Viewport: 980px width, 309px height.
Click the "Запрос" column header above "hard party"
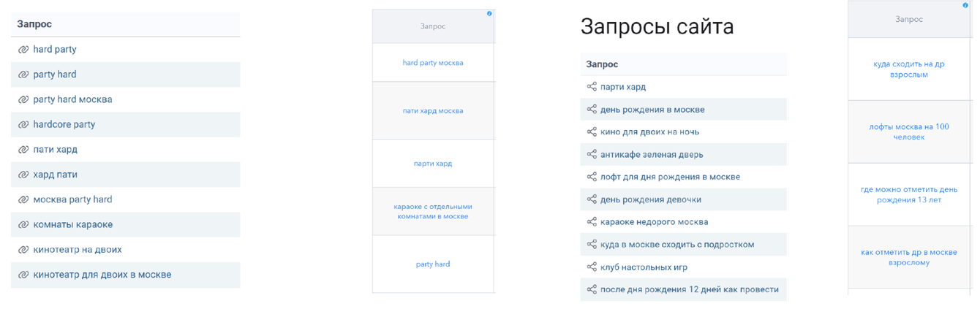tap(34, 24)
